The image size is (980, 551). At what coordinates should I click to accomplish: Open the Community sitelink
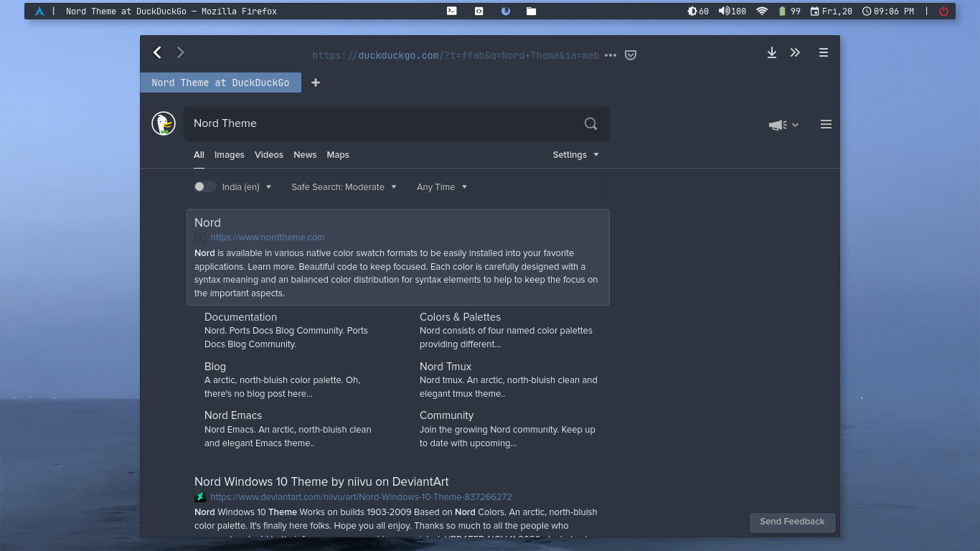pos(446,415)
